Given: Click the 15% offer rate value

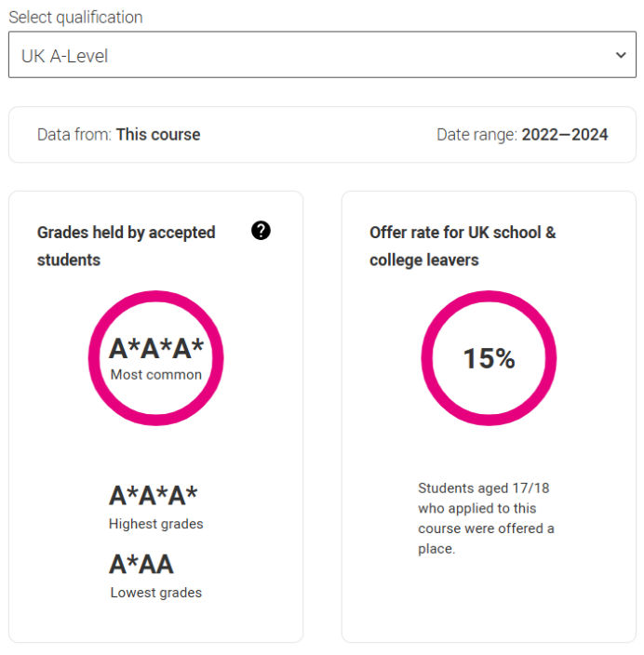Looking at the screenshot, I should coord(490,358).
